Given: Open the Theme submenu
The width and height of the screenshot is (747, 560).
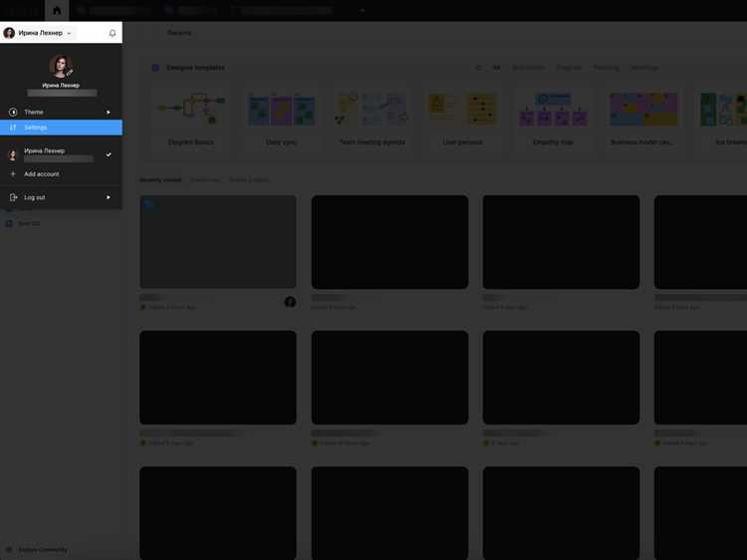Looking at the screenshot, I should 61,112.
